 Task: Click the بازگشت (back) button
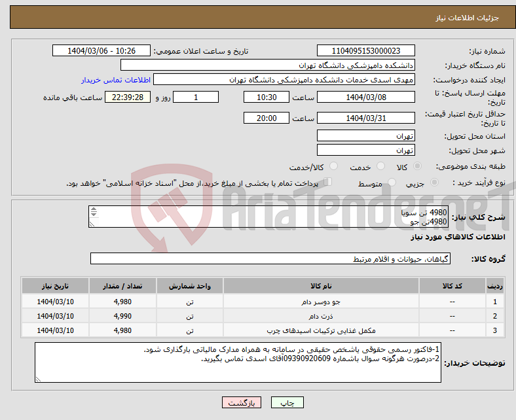(242, 402)
